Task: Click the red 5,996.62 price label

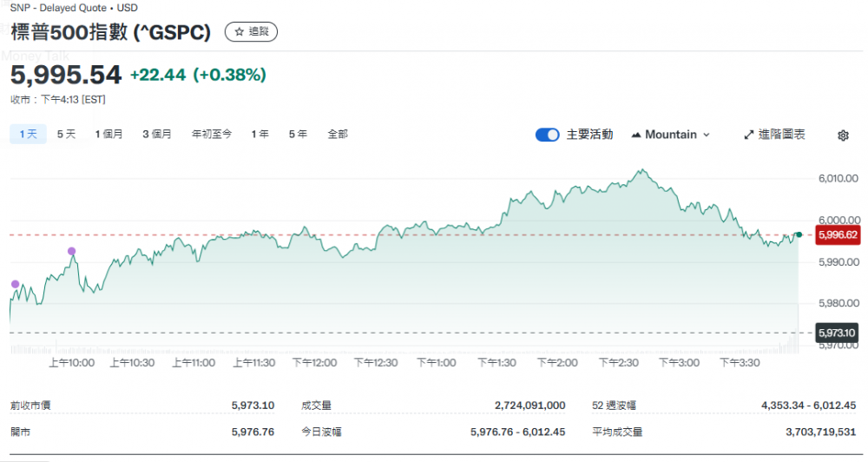Action: click(x=838, y=234)
